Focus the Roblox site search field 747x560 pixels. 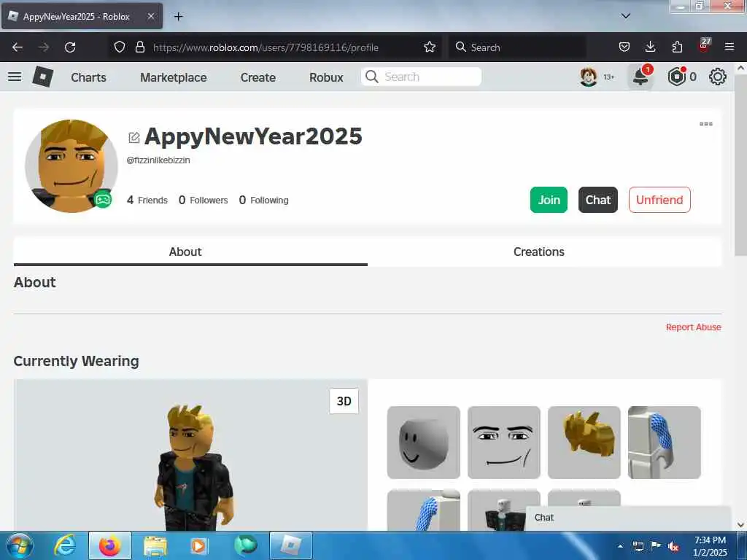(x=421, y=77)
